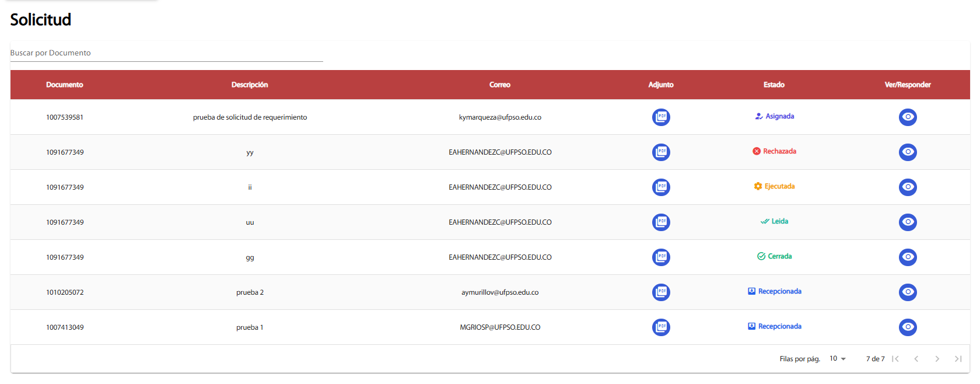View the Asignada request with eye icon

[x=907, y=117]
